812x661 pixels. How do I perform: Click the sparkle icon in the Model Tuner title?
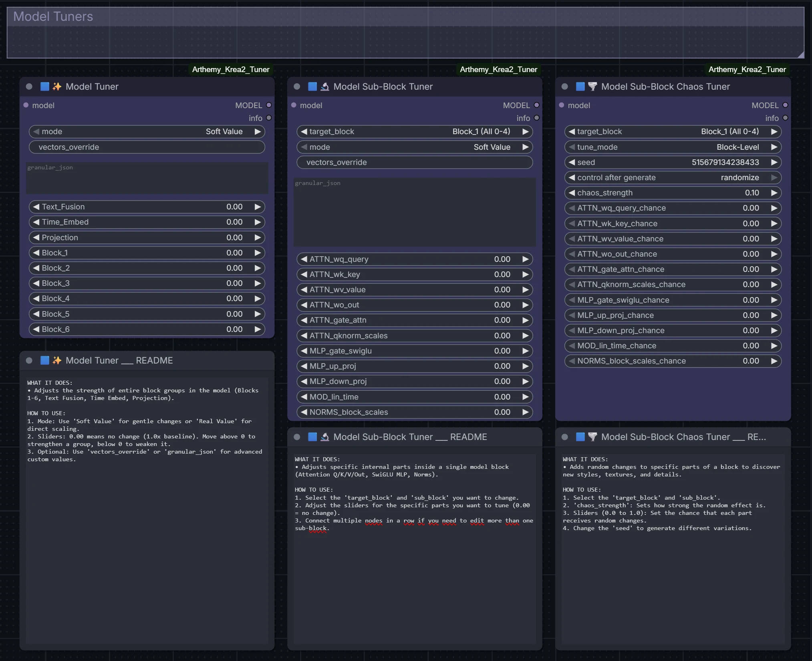pyautogui.click(x=57, y=86)
